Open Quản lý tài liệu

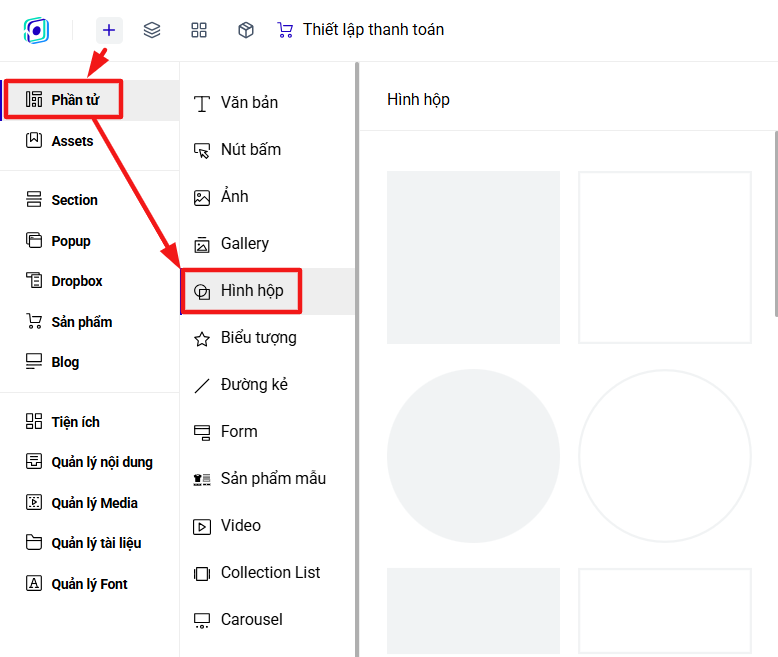[x=90, y=543]
